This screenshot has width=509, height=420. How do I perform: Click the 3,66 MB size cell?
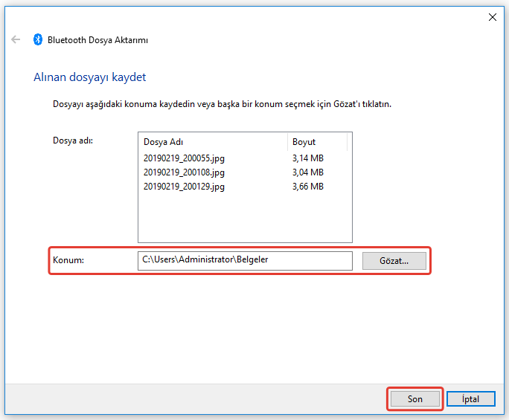(x=308, y=187)
